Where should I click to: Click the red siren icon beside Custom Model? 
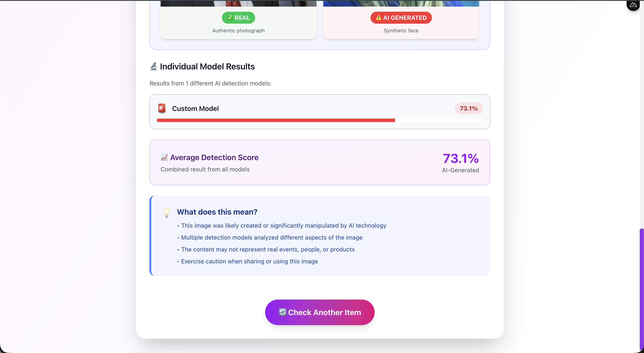pyautogui.click(x=161, y=108)
